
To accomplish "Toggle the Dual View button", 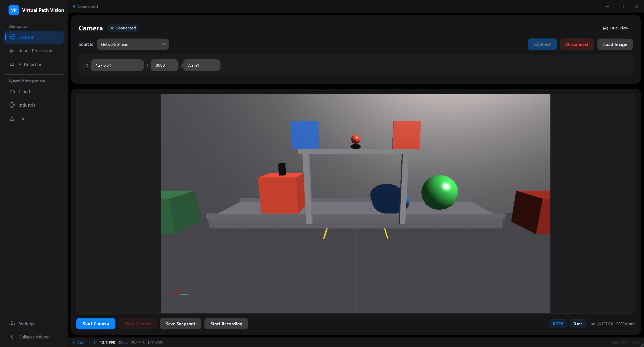I will 616,28.
